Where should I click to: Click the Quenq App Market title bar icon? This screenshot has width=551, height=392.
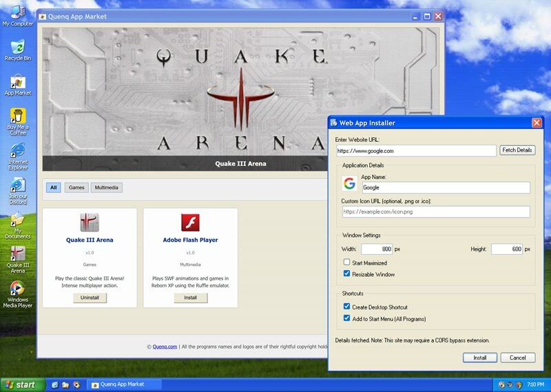coord(43,17)
